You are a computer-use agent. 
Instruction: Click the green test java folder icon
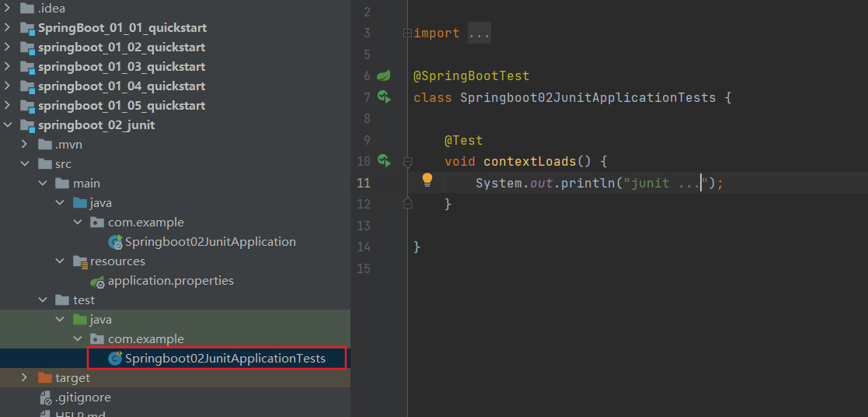click(80, 320)
